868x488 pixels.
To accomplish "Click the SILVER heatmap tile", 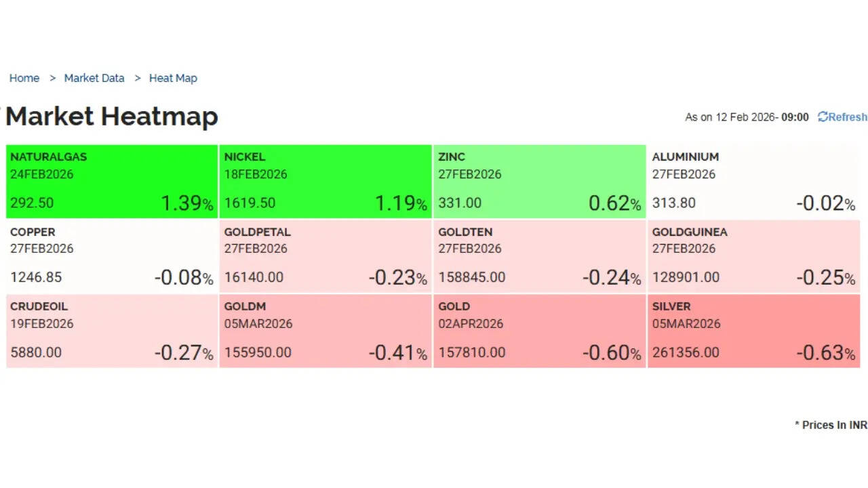I will [x=753, y=331].
